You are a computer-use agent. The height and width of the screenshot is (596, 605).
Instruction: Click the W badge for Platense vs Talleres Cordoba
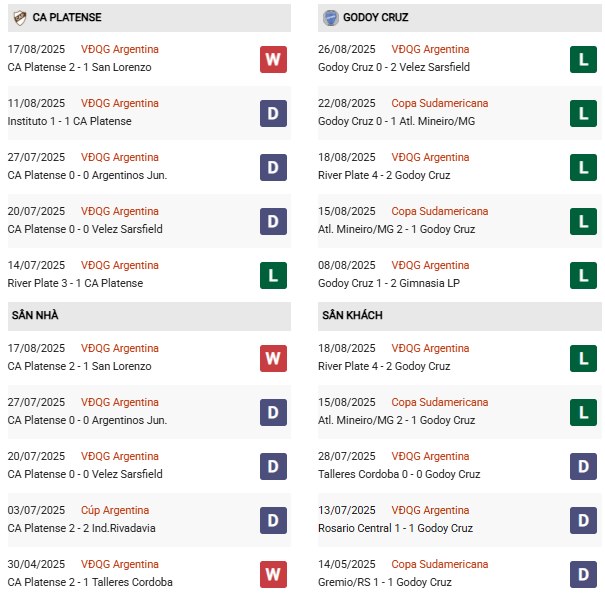pos(273,574)
